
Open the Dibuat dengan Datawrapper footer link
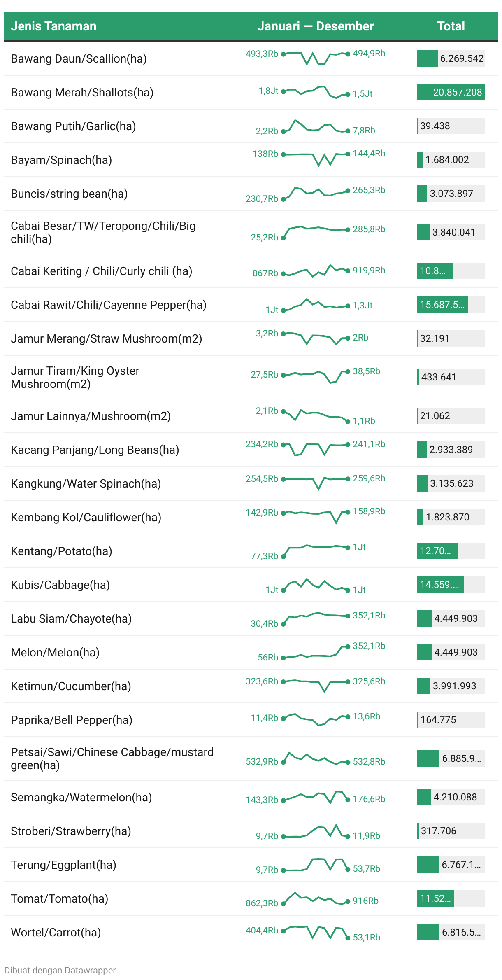[x=60, y=970]
